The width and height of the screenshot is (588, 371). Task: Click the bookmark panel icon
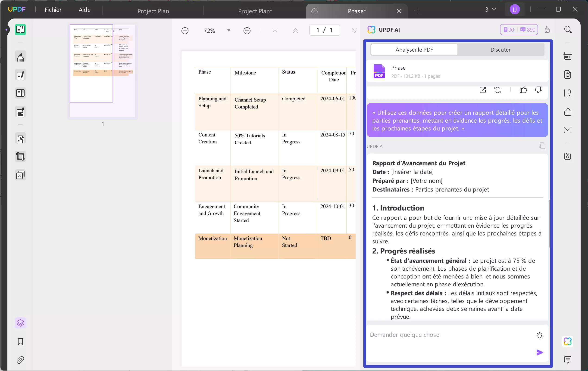point(20,341)
